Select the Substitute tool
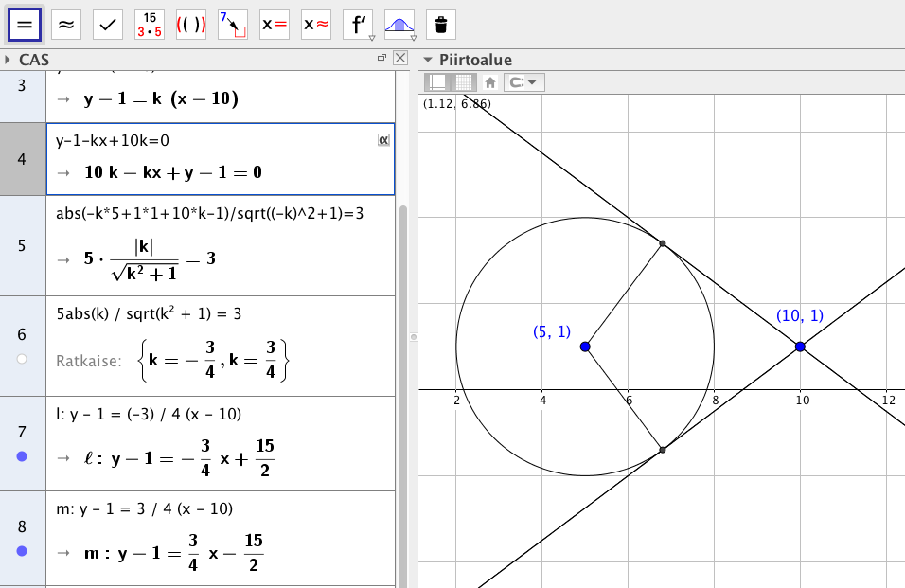 233,25
